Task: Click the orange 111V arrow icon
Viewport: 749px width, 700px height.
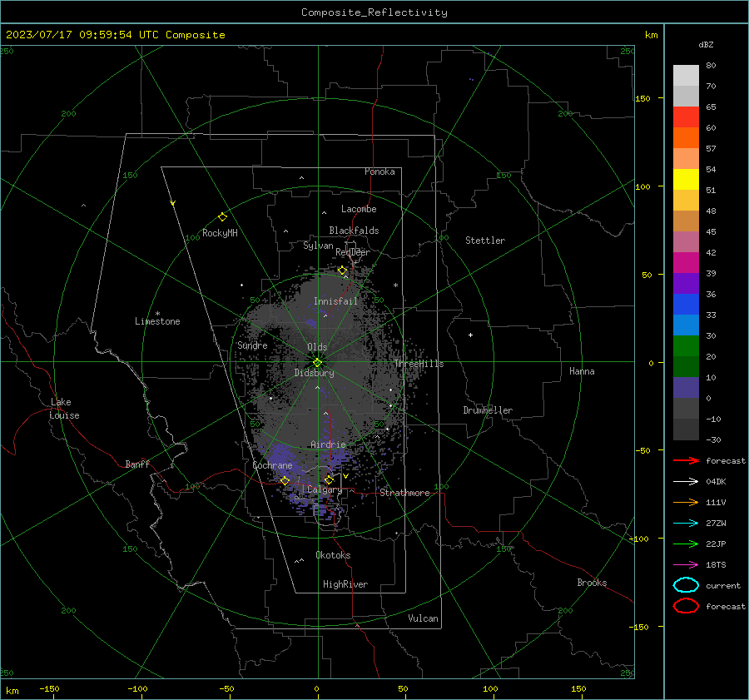Action: 686,502
